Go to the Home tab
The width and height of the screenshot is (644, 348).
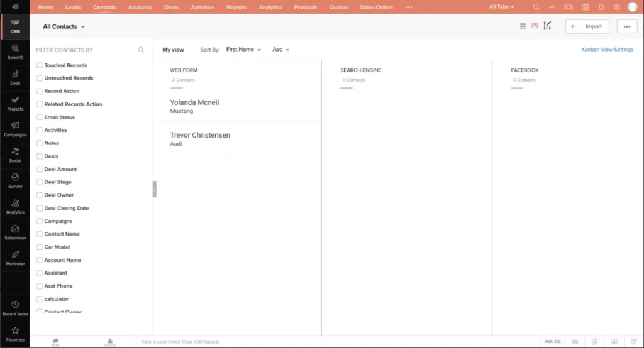(x=45, y=7)
